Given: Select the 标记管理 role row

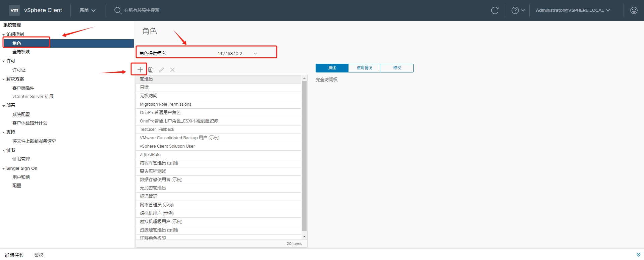Looking at the screenshot, I should tap(218, 196).
